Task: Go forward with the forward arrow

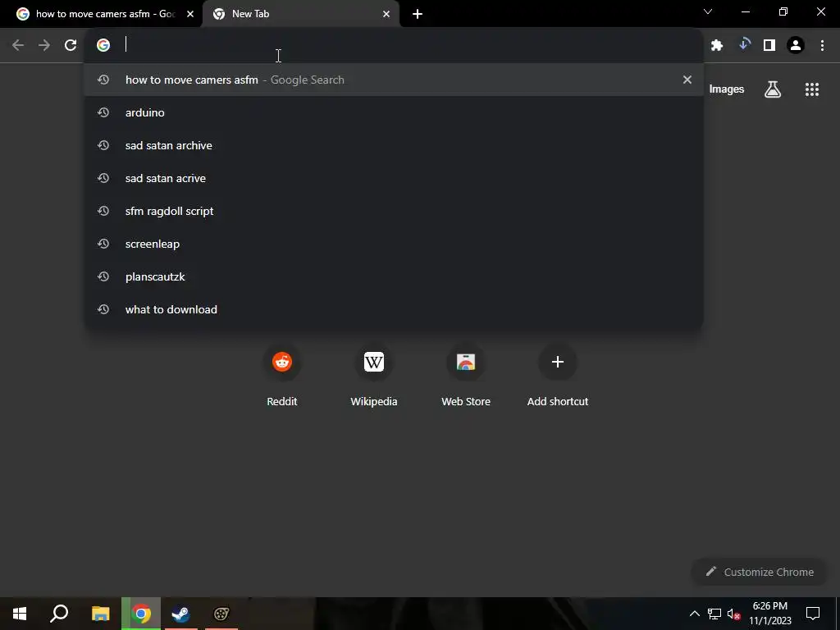Action: tap(44, 46)
